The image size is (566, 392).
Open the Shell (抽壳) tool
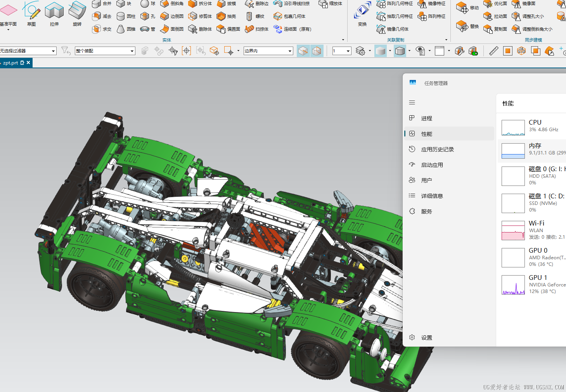(227, 16)
